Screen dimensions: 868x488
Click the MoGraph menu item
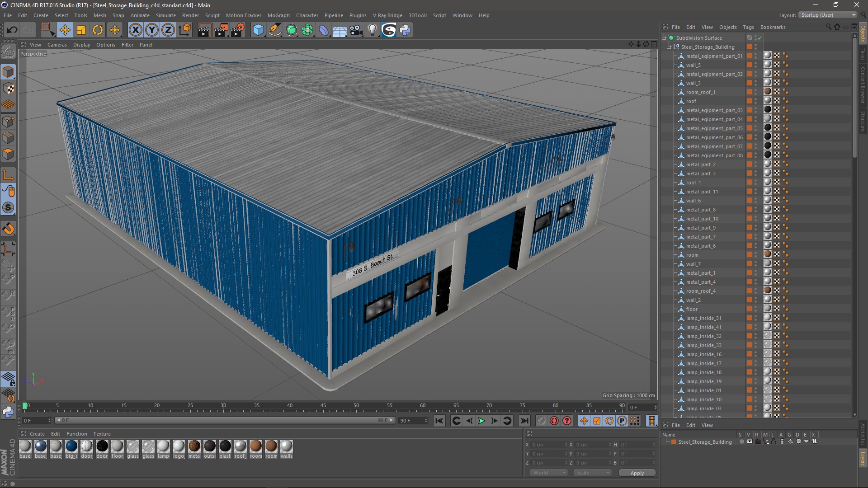[x=277, y=15]
